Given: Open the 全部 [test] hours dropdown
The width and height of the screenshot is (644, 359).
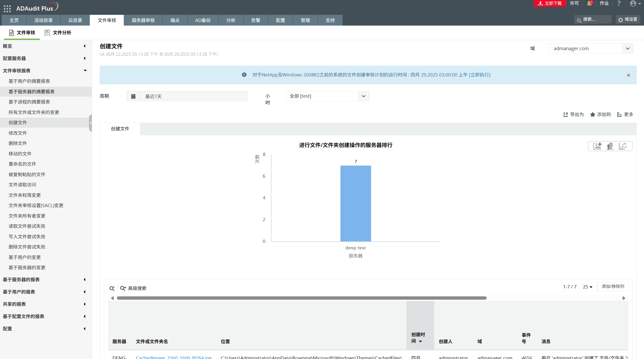Looking at the screenshot, I should [364, 96].
